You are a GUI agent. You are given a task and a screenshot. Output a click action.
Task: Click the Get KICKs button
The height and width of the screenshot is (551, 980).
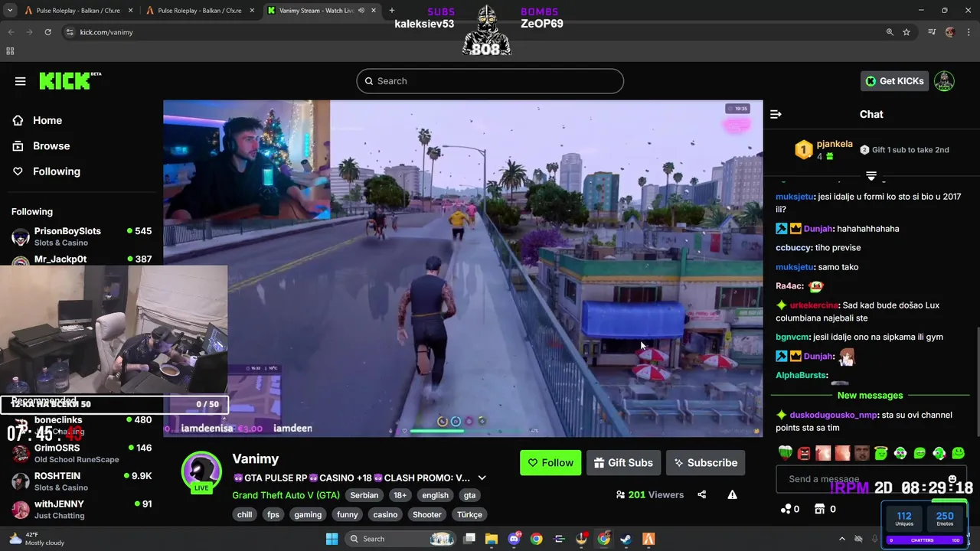tap(893, 81)
